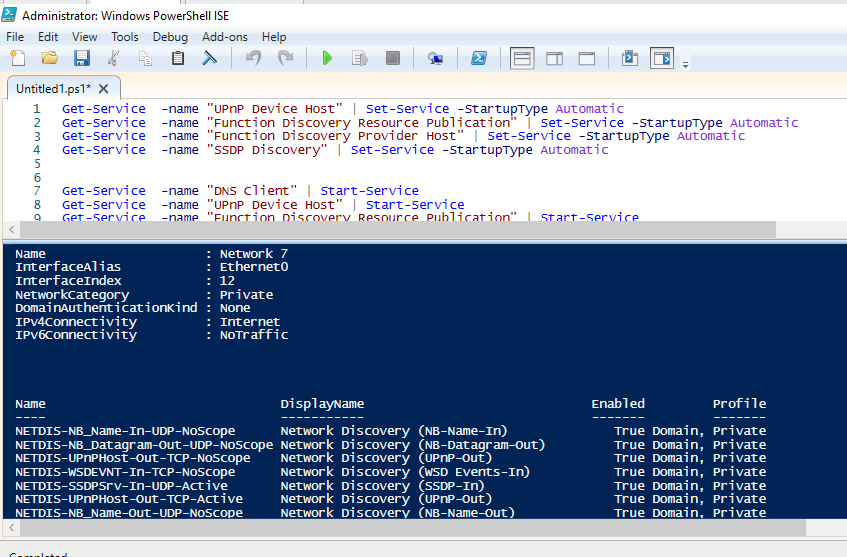Run the selection with the Run Selection icon
847x557 pixels.
tap(360, 58)
